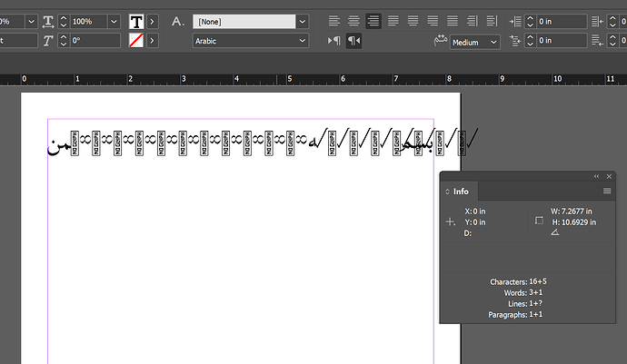The width and height of the screenshot is (627, 364).
Task: Choose Justify with last line aligned left
Action: point(393,21)
